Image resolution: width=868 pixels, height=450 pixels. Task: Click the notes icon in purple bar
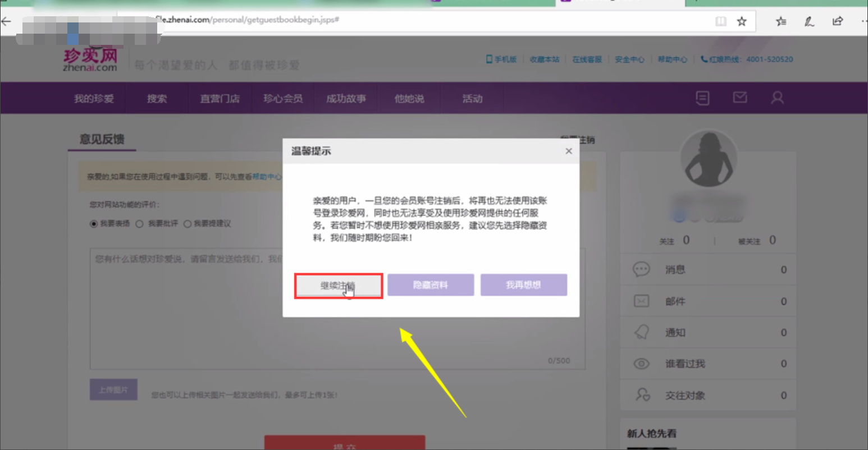pos(702,98)
